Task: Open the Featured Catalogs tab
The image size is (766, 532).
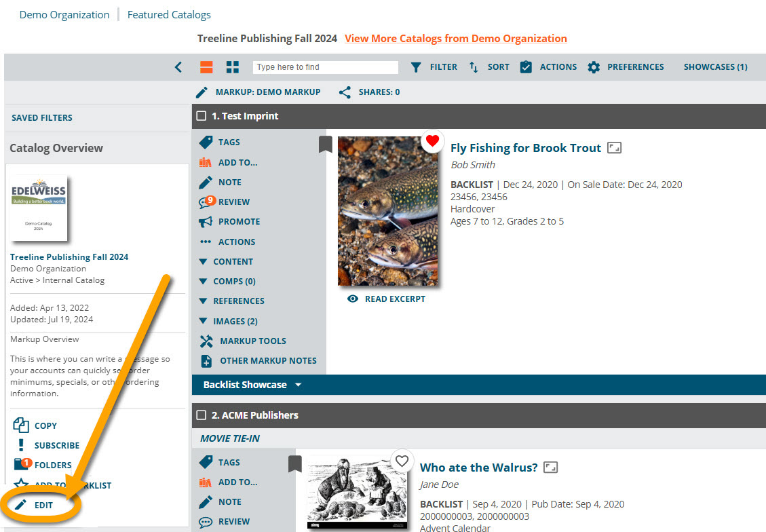Action: (x=169, y=15)
